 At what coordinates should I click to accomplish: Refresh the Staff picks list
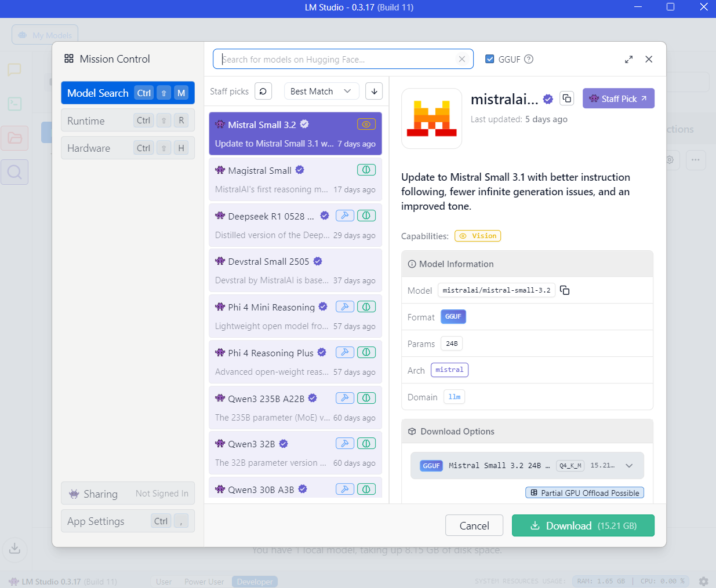(x=263, y=91)
